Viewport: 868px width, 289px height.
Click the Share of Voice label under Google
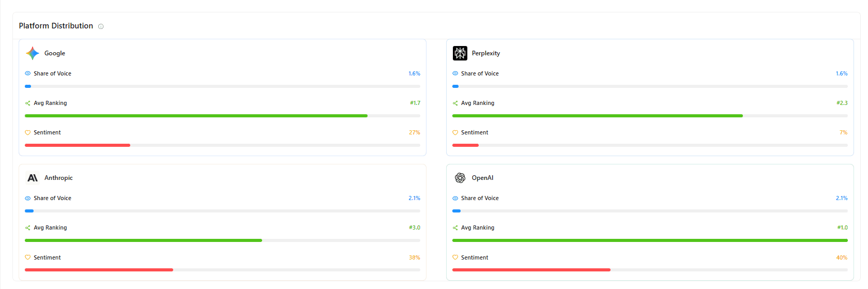[52, 73]
